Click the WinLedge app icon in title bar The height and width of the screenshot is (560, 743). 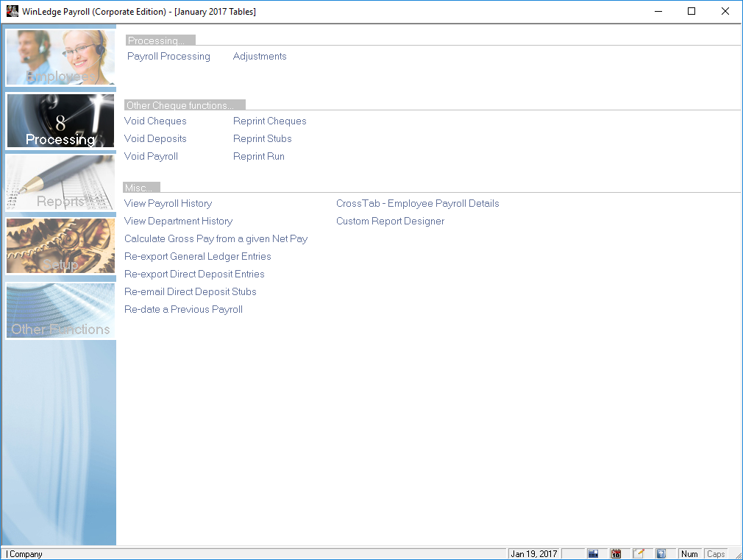12,12
